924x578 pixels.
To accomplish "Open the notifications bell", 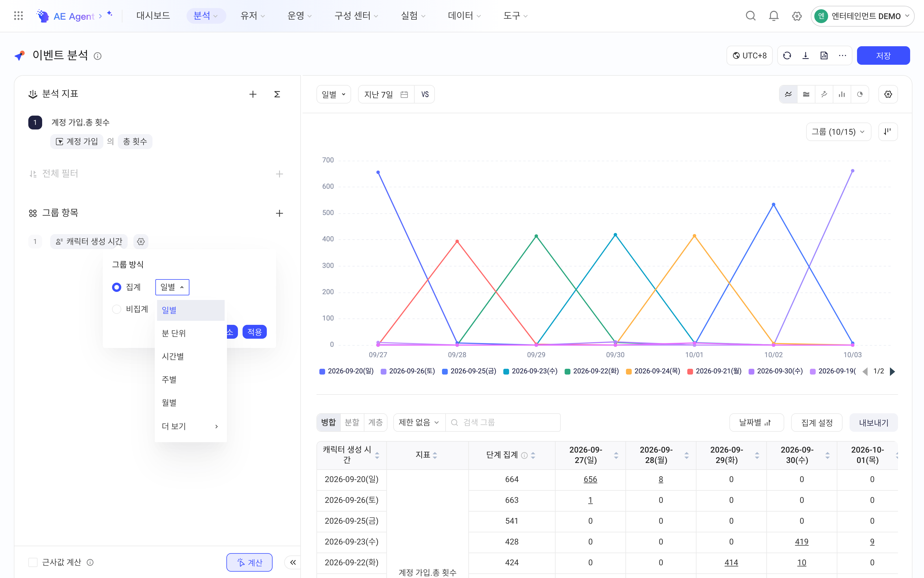I will tap(774, 16).
